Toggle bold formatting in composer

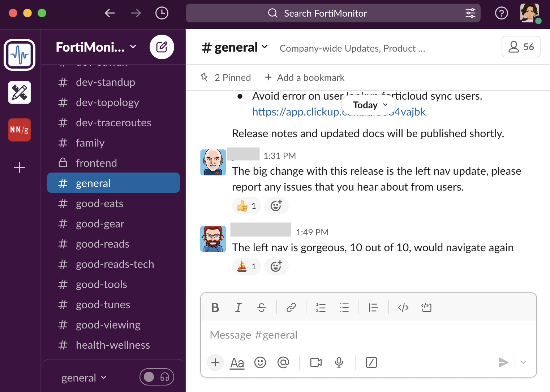tap(215, 308)
